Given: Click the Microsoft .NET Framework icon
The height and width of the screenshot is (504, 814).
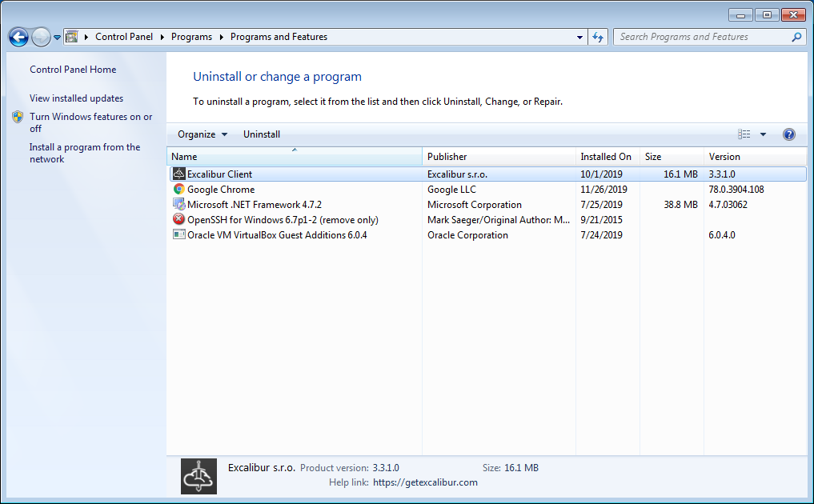Looking at the screenshot, I should (179, 205).
